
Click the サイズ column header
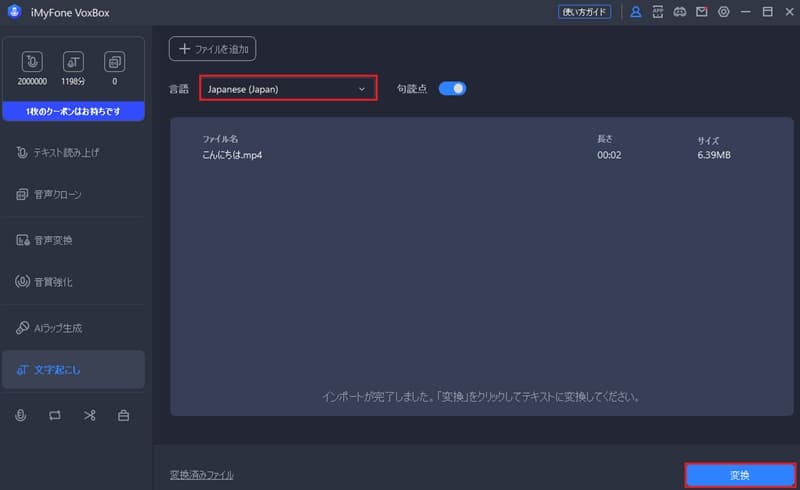708,140
